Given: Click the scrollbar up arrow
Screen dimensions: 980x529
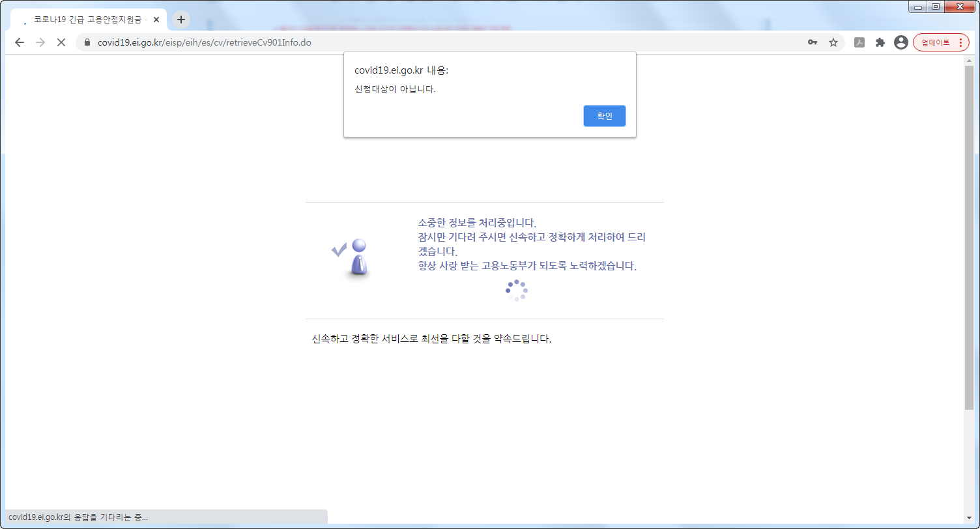Looking at the screenshot, I should tap(969, 61).
